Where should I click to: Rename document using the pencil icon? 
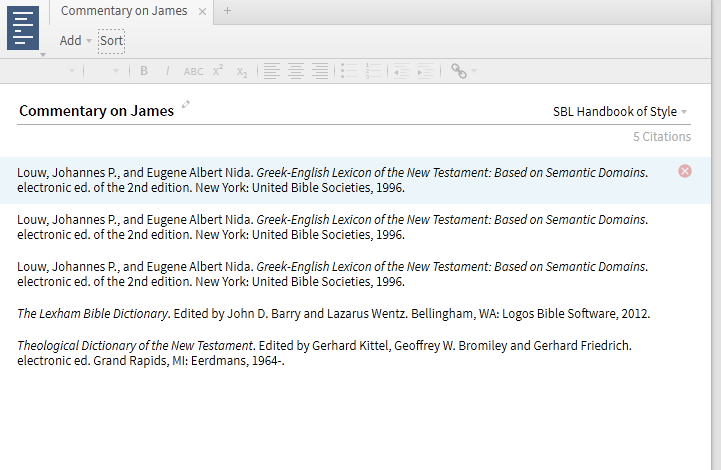(x=186, y=105)
